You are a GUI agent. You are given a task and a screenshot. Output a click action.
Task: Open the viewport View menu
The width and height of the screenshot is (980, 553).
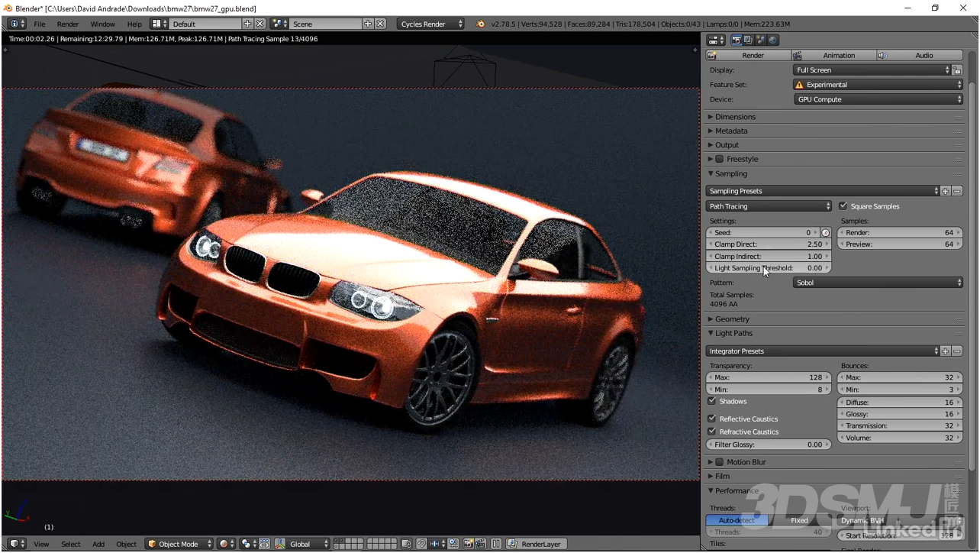pos(41,544)
